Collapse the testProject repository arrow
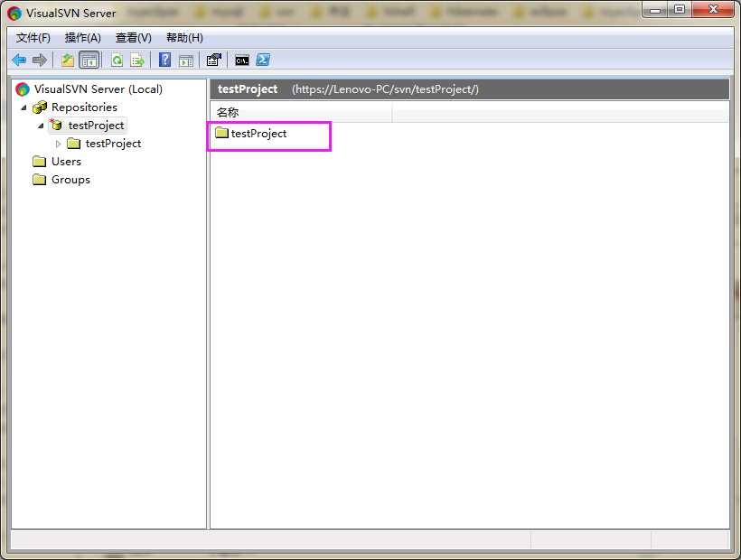Screen dimensions: 741x560 41,126
